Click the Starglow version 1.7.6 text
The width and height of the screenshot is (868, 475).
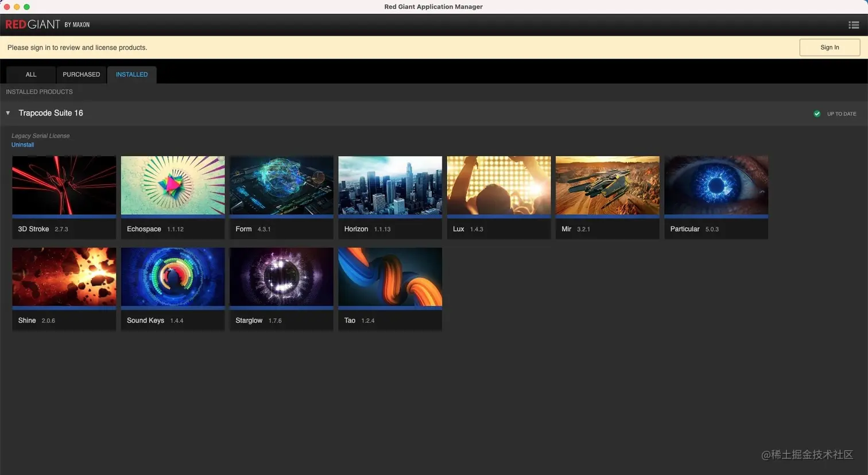[x=275, y=320]
